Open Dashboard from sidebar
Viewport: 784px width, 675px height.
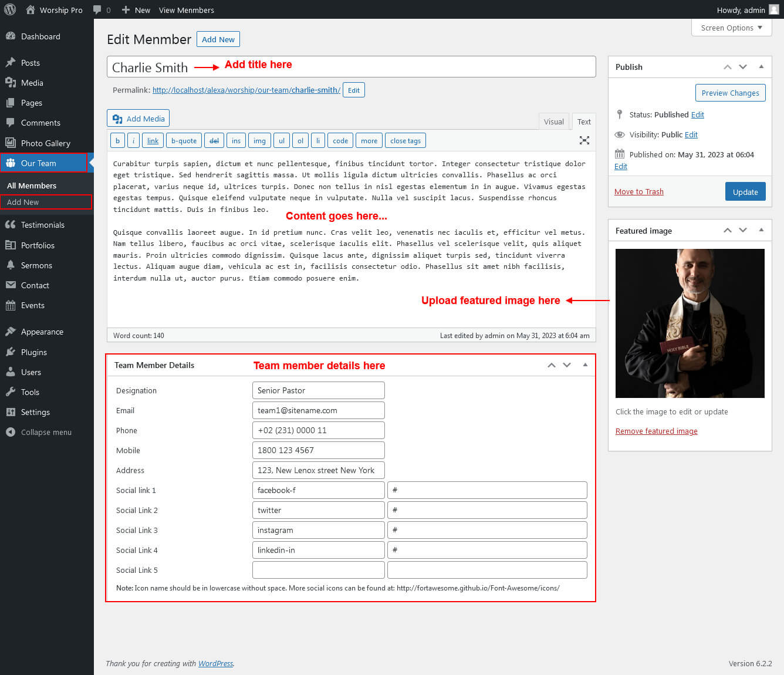pyautogui.click(x=40, y=36)
